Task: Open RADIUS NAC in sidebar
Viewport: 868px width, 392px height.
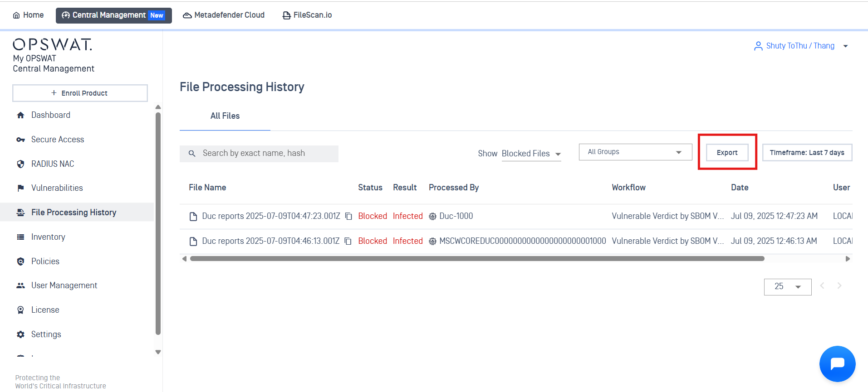Action: [x=53, y=164]
